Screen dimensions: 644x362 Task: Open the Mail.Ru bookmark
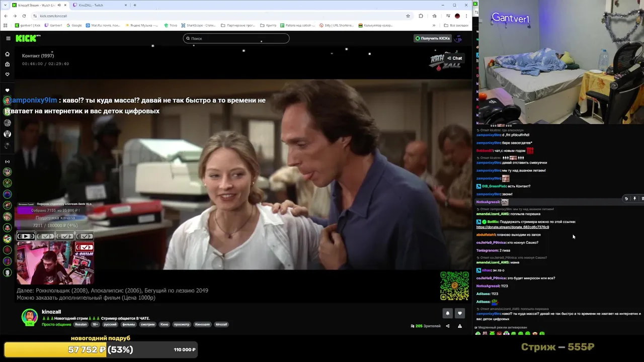pos(103,25)
